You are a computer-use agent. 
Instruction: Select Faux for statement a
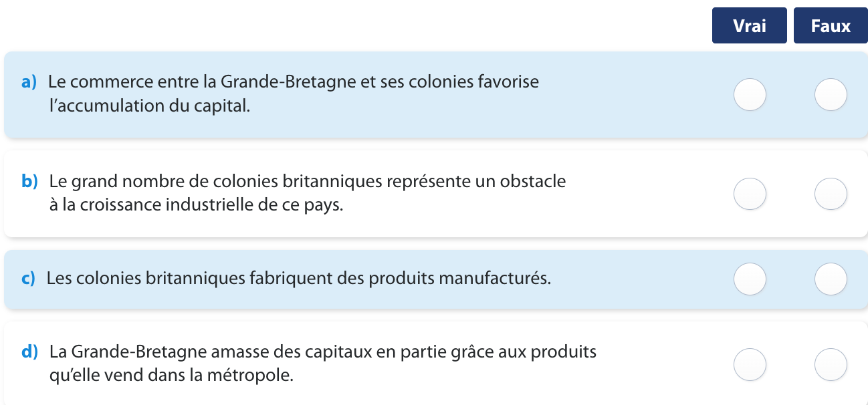coord(831,94)
